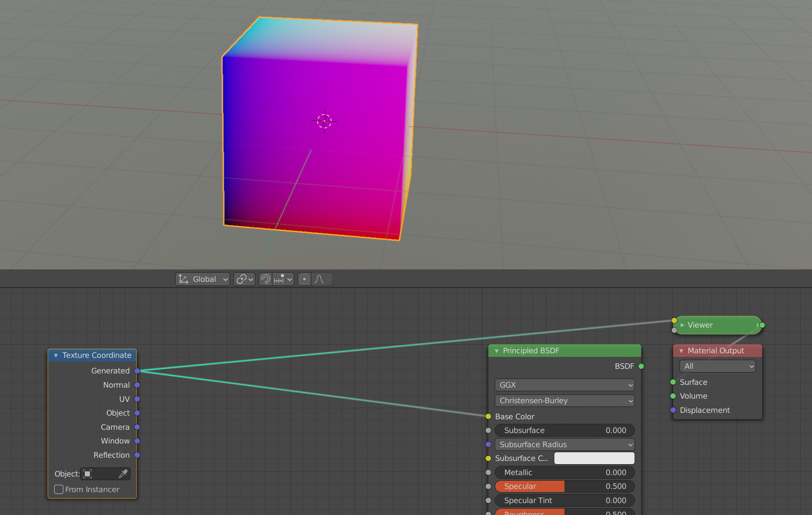Screen dimensions: 812x515
Task: Open the All output target dropdown
Action: [717, 366]
